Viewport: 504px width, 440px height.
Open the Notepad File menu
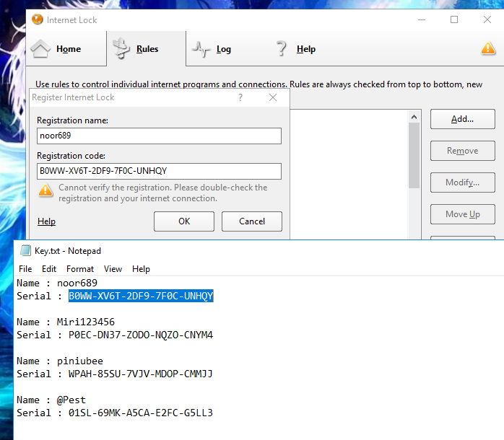click(x=25, y=269)
